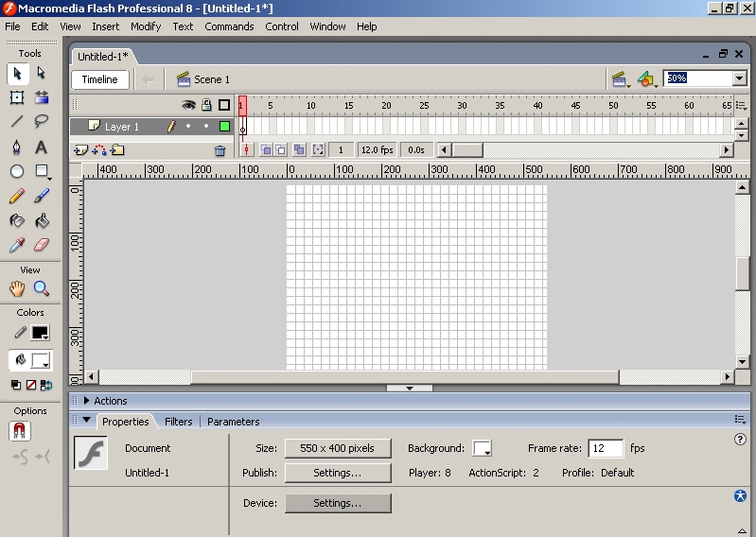This screenshot has height=537, width=756.
Task: Toggle show all layers as outlines
Action: point(224,105)
